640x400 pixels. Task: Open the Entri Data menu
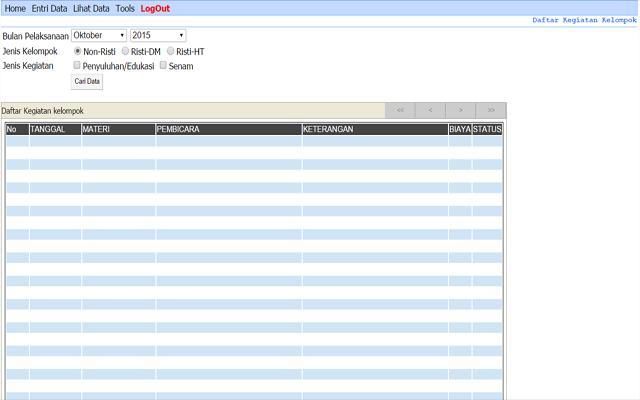point(49,8)
